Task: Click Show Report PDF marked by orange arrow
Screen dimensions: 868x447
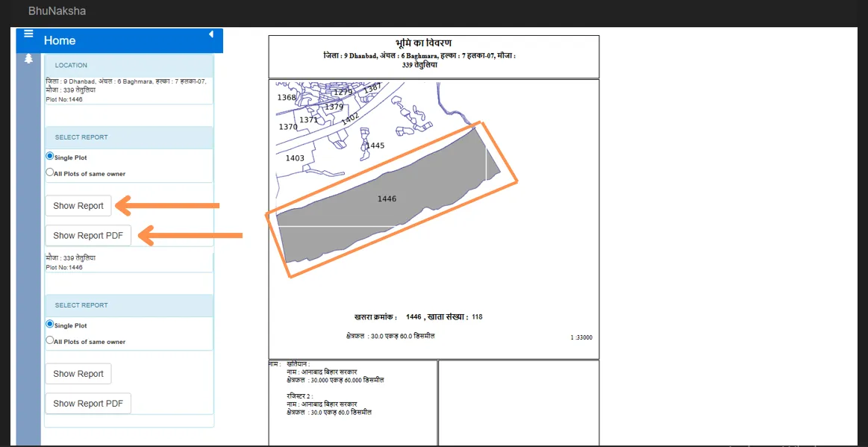Action: (x=88, y=236)
